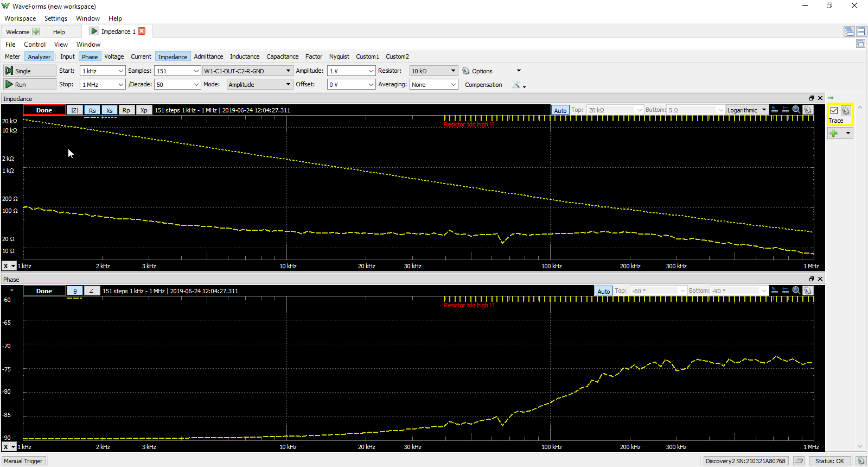Screen dimensions: 868x467
Task: Click the green plus on Welcome tab
Action: click(36, 31)
